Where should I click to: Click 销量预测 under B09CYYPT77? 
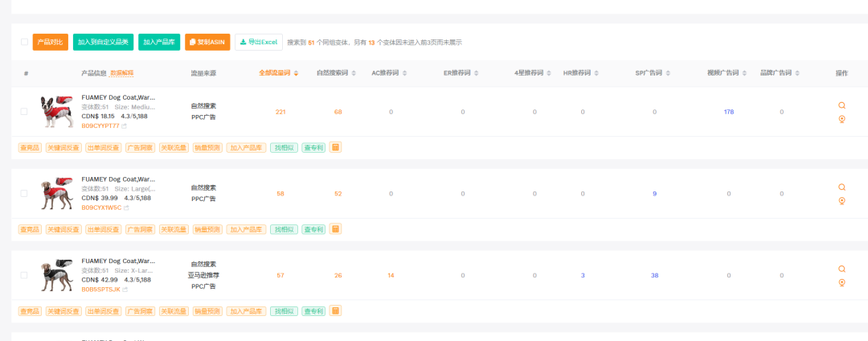point(207,148)
